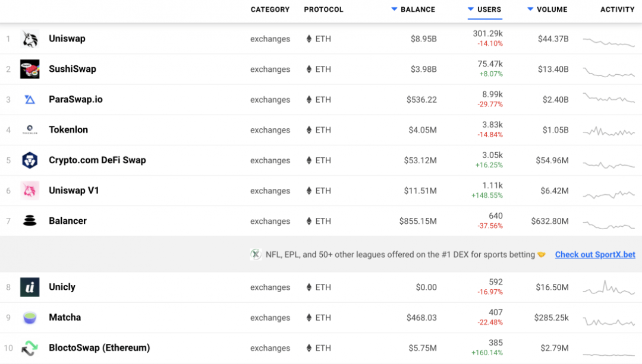Click the Matcha activity sparkline chart
The image size is (642, 364).
click(609, 322)
